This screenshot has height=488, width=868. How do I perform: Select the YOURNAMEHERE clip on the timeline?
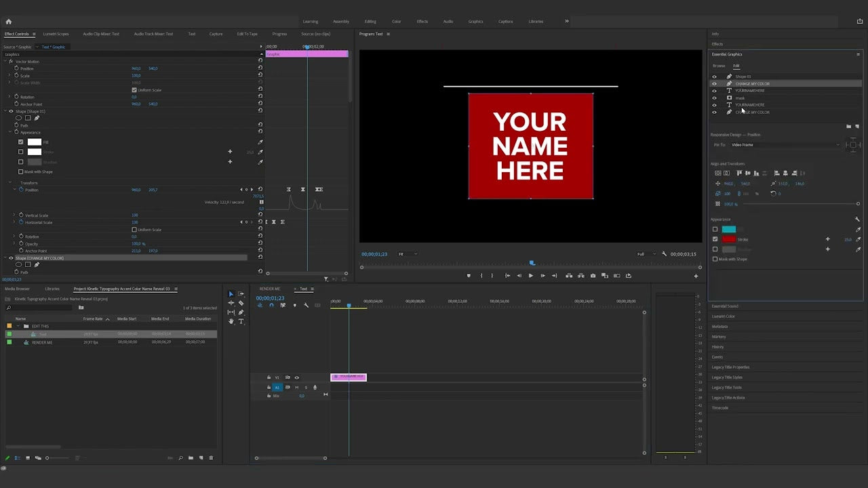[x=348, y=377]
